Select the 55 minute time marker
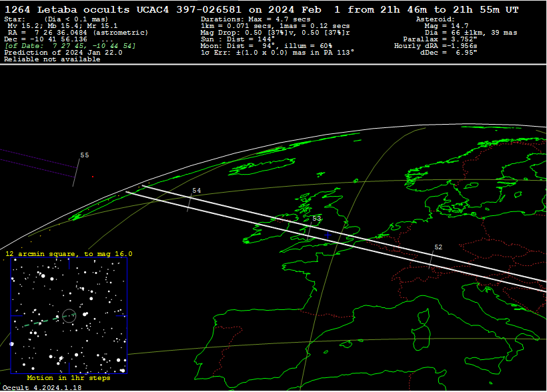 [x=84, y=155]
